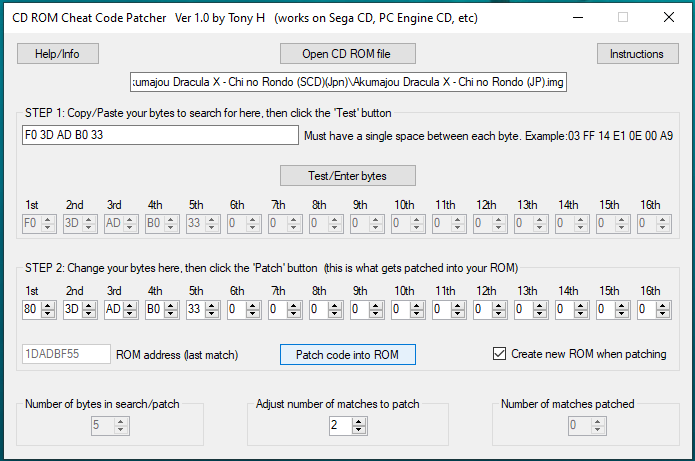Increase the Step 2 16th byte value
The image size is (695, 461).
[663, 306]
